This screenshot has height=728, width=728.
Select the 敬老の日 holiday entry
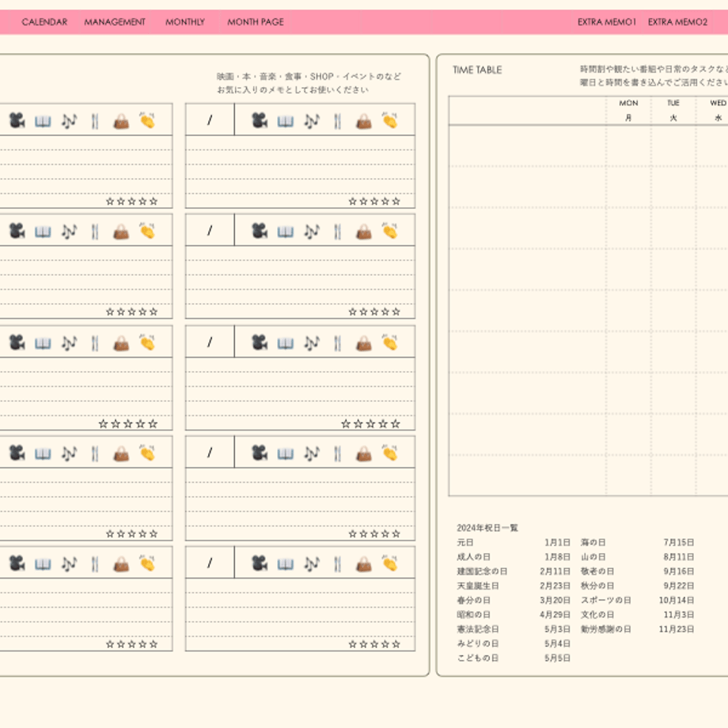click(597, 571)
